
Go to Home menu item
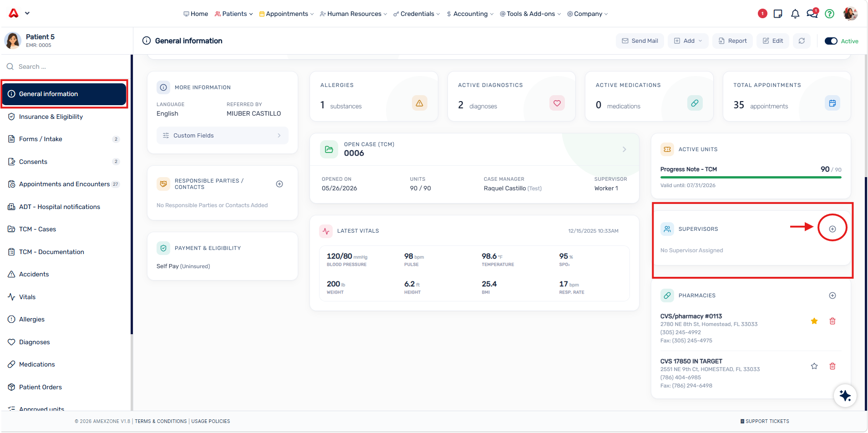(x=196, y=14)
